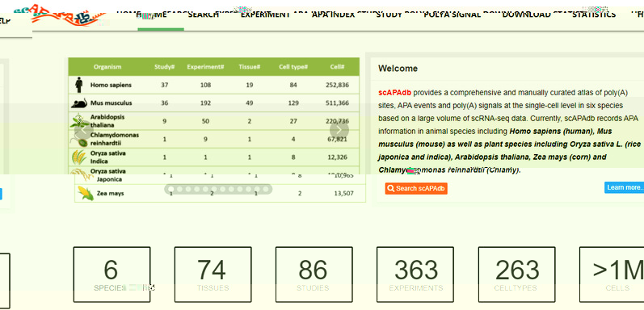Image resolution: width=644 pixels, height=310 pixels.
Task: Click Chlamydomonas cell count 67,821
Action: click(338, 139)
